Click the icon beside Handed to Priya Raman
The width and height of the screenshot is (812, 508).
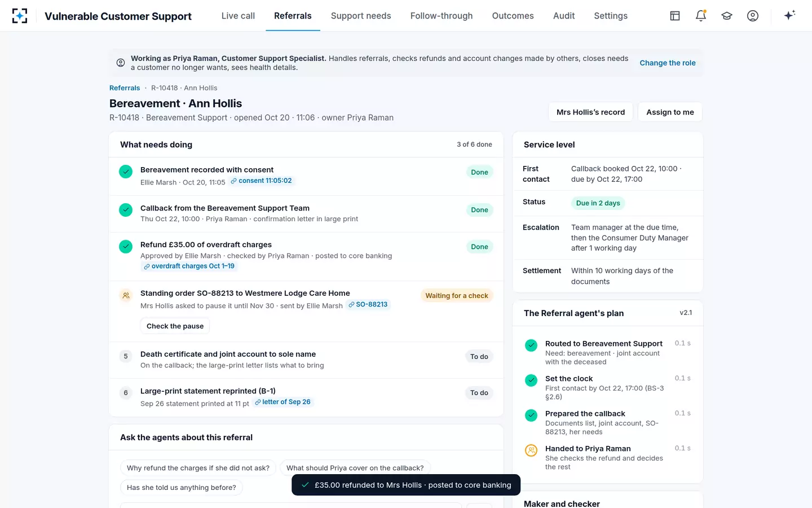click(x=531, y=450)
